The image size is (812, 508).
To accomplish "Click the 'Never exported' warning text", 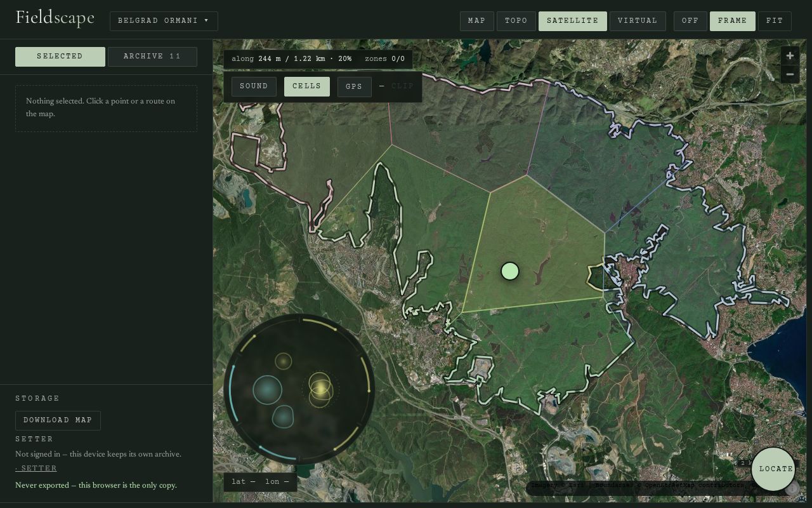I will coord(96,486).
